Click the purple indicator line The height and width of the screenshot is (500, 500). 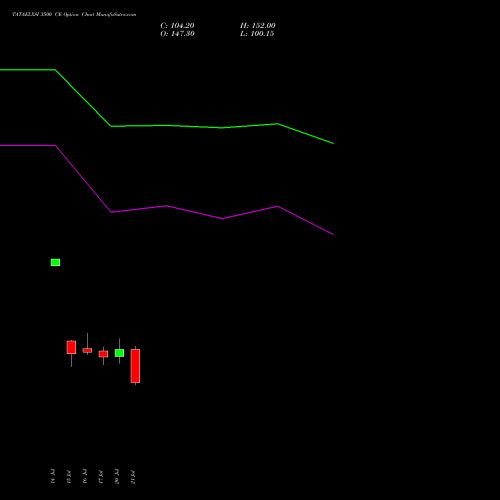tap(167, 206)
